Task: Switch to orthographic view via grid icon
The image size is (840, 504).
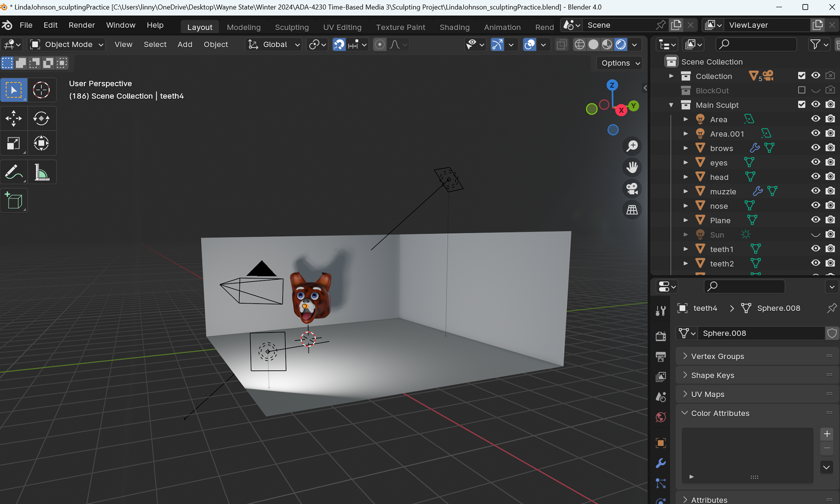Action: point(632,210)
